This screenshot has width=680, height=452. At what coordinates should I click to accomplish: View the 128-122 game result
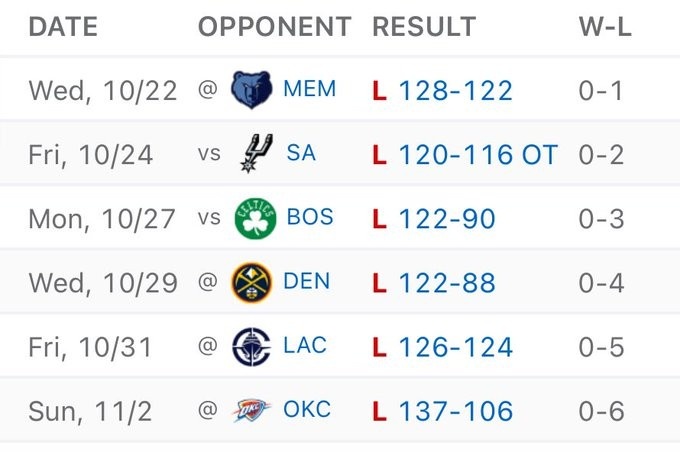tap(455, 91)
